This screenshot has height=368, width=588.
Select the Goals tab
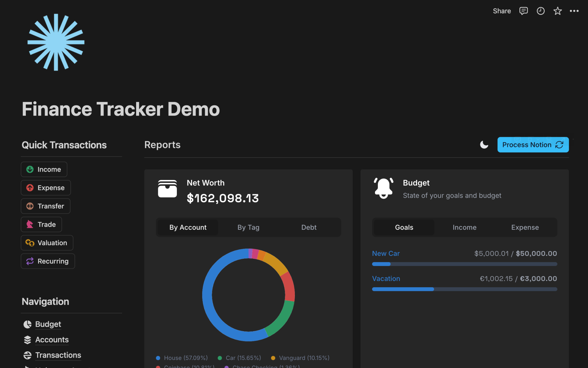pos(404,227)
